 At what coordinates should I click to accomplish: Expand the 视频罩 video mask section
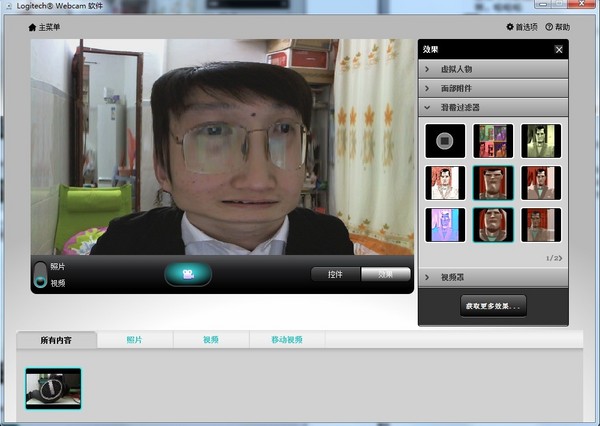pyautogui.click(x=493, y=277)
